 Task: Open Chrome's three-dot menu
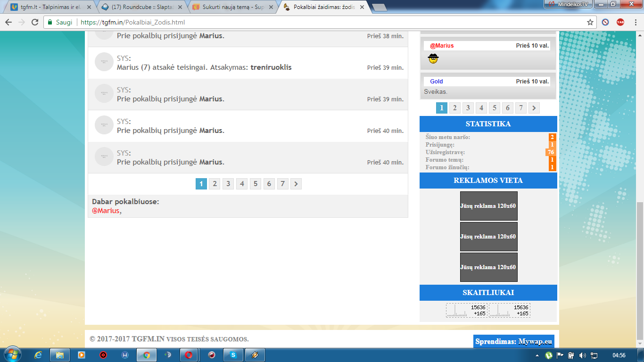(635, 22)
